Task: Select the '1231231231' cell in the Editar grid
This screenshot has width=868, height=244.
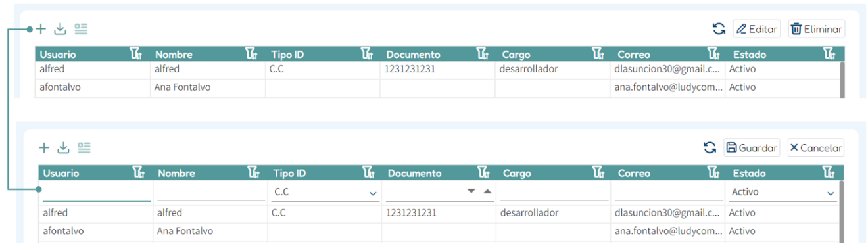Action: coord(438,69)
